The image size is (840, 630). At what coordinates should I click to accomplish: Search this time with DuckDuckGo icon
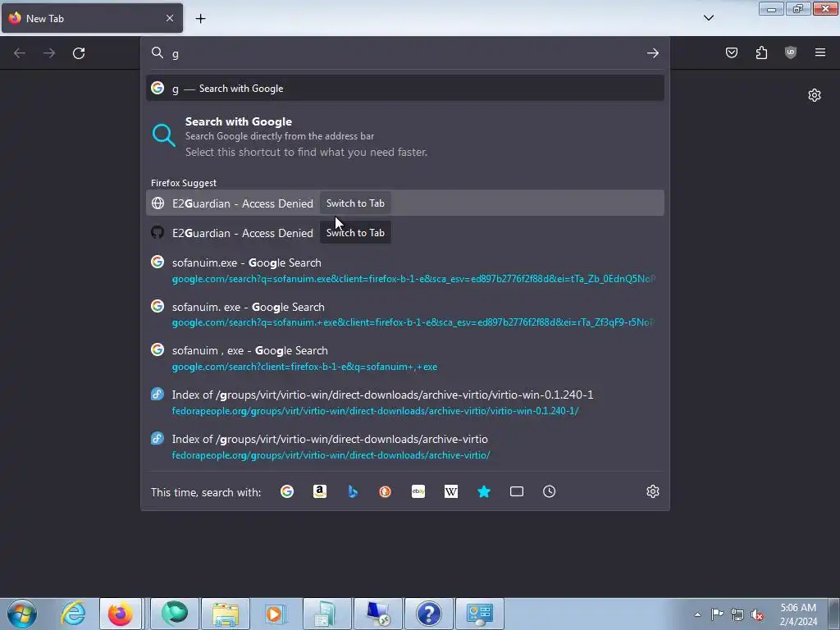(386, 491)
